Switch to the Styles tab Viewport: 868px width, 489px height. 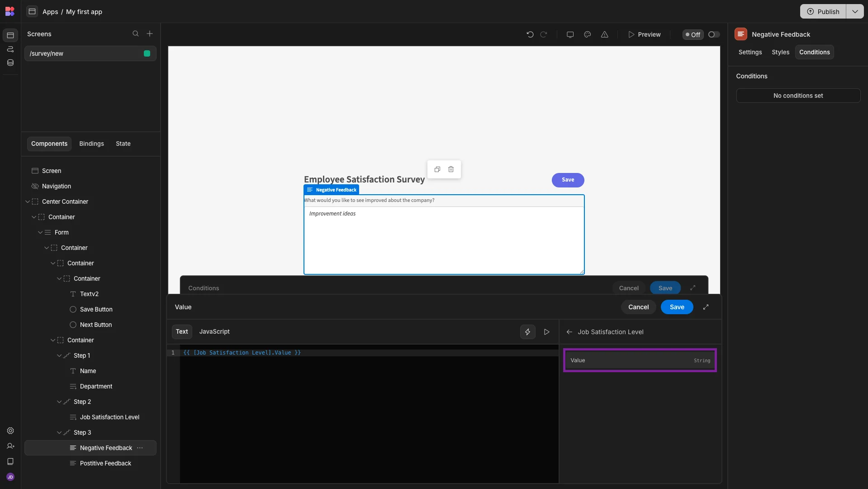point(780,52)
